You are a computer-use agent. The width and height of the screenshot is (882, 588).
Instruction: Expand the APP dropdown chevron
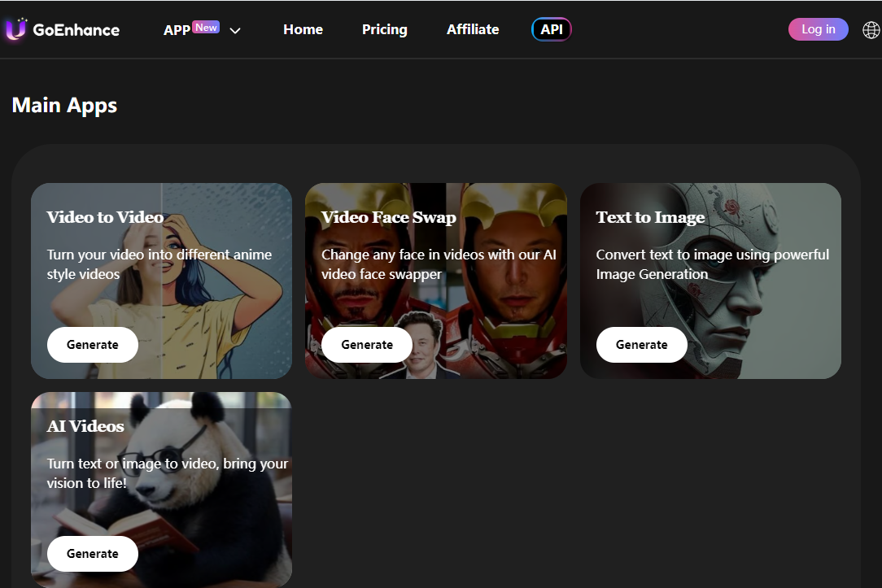[235, 30]
